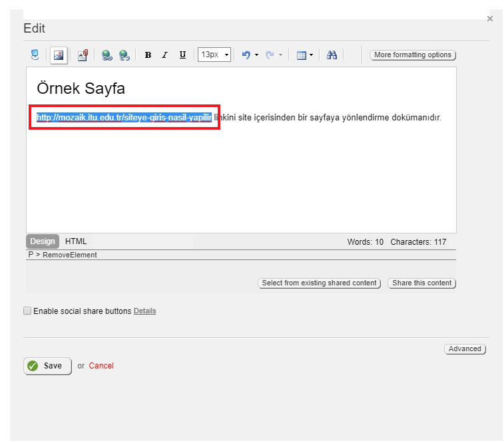Enable social share buttons checkbox

click(27, 311)
